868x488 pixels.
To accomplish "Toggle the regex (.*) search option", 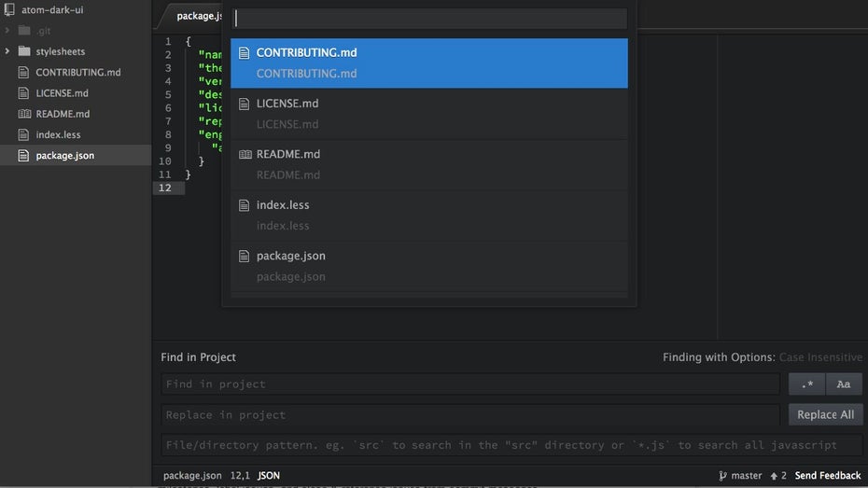I will (x=806, y=383).
